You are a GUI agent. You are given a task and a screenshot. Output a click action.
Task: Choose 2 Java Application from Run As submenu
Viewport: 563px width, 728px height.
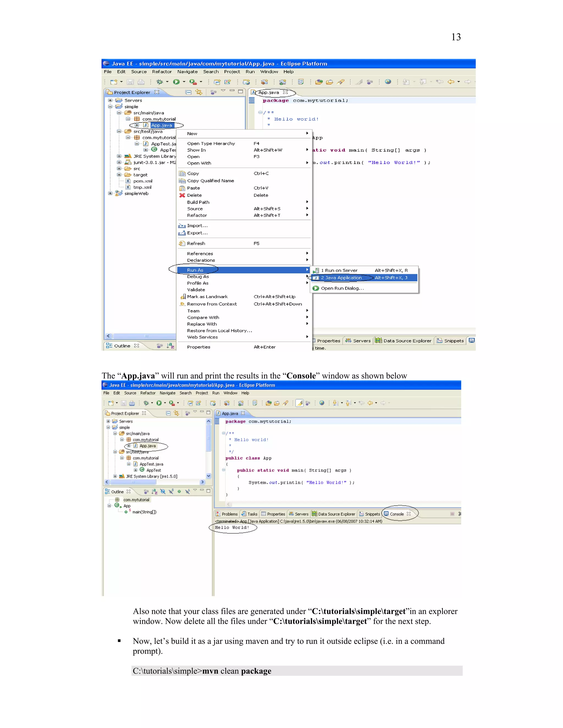click(x=364, y=278)
